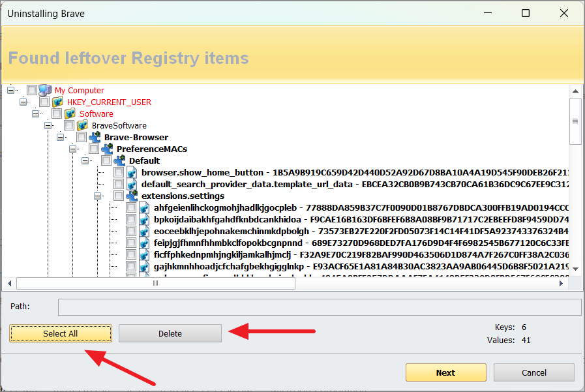Click the Cancel button
This screenshot has width=585, height=392.
(534, 372)
